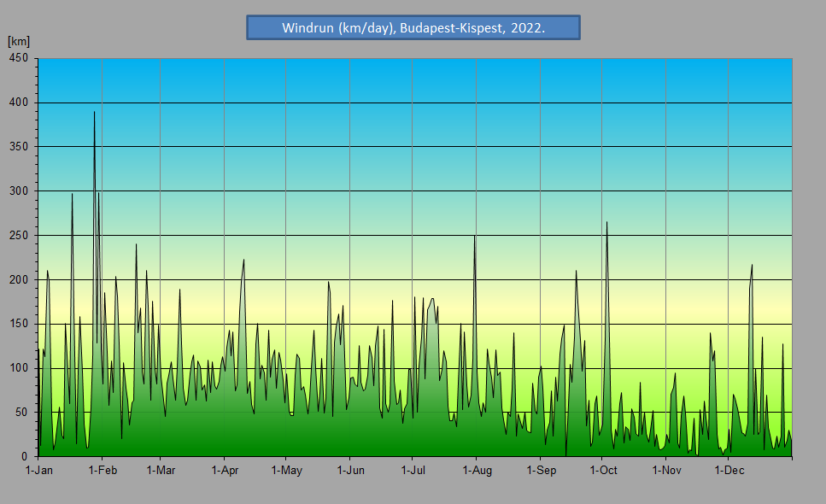Click the 1-Aug date label
The width and height of the screenshot is (826, 504).
tap(476, 470)
